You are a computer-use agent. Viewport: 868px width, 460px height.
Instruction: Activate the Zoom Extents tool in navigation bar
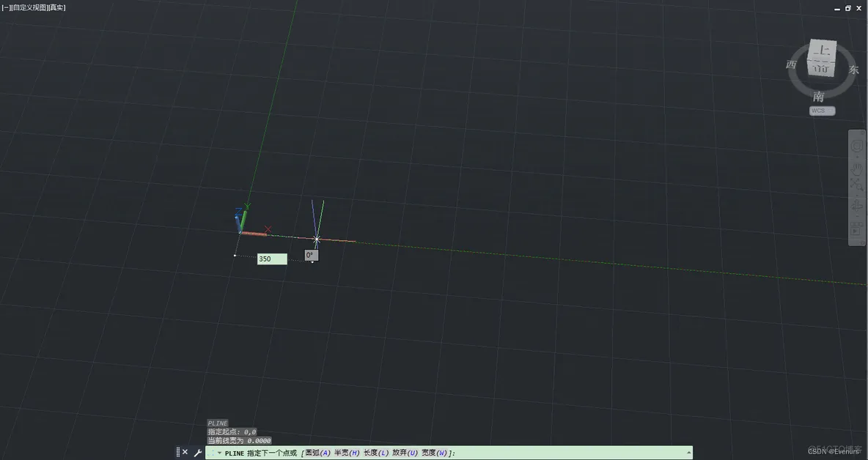click(856, 185)
